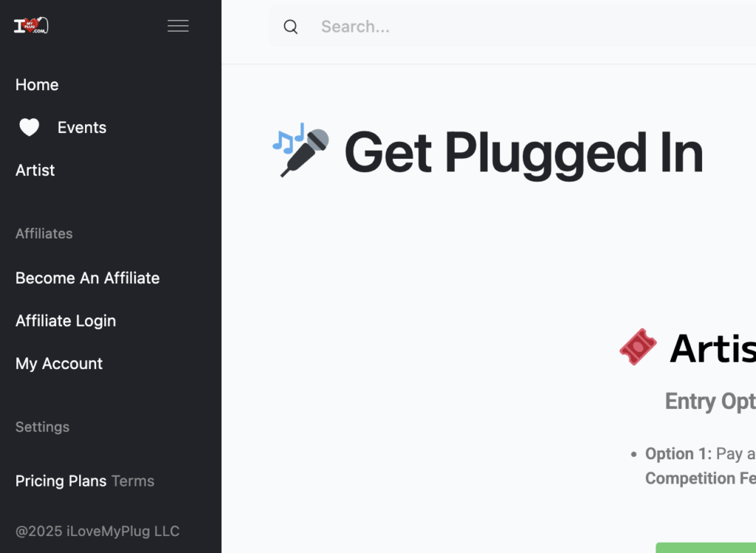
Task: Open the Terms link
Action: coord(133,481)
